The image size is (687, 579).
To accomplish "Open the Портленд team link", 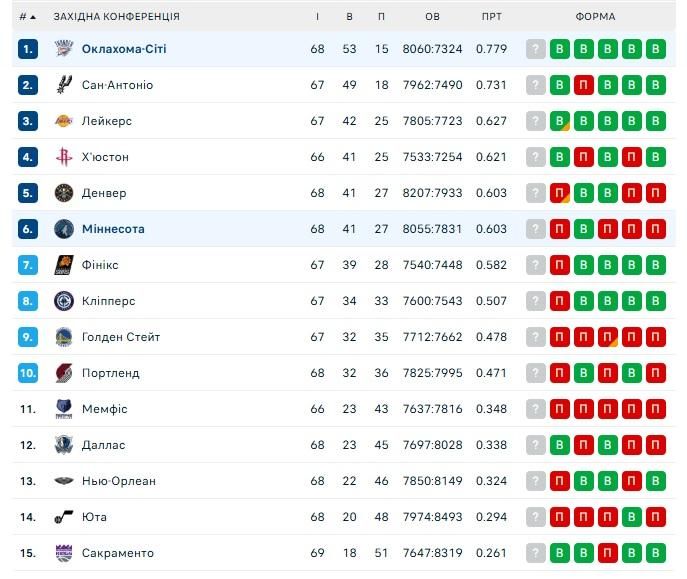I will tap(110, 373).
